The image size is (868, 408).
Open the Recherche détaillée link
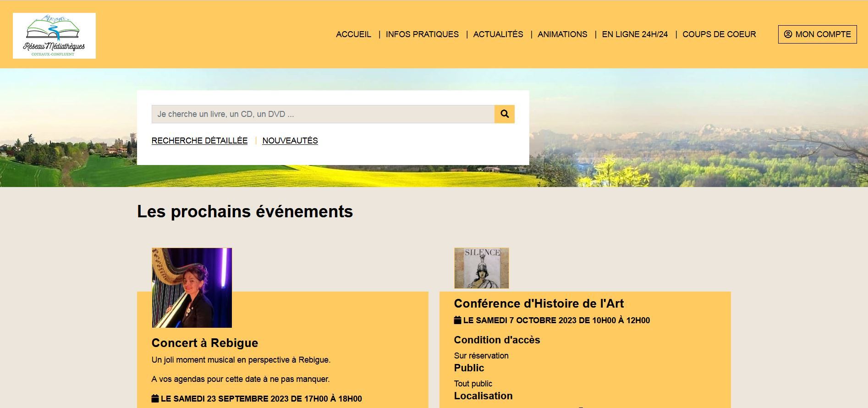click(199, 141)
